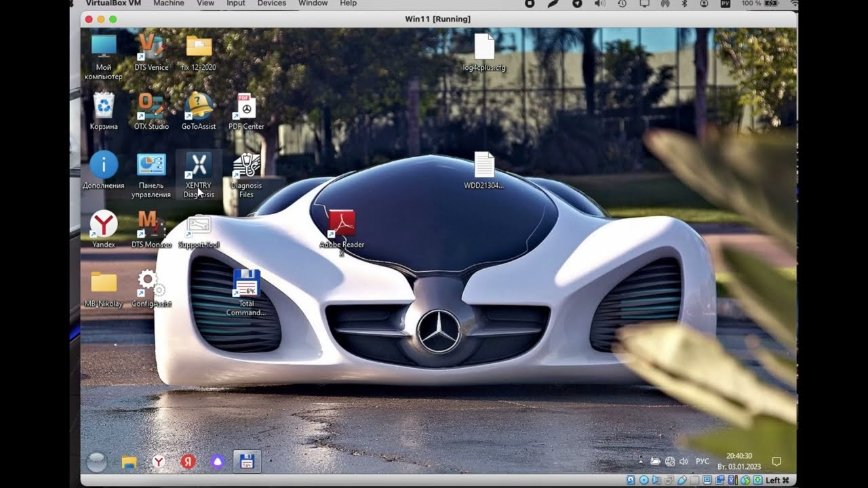Launch the Total Commander desktop shortcut

(x=246, y=293)
